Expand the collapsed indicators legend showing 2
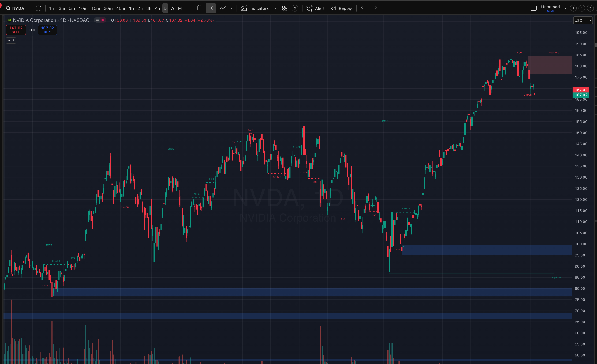Viewport: 597px width, 364px height. [11, 40]
